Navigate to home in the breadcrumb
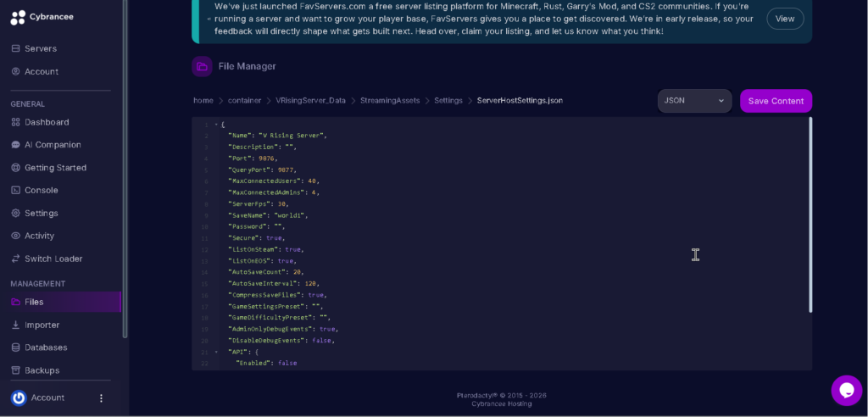This screenshot has width=868, height=417. point(203,101)
